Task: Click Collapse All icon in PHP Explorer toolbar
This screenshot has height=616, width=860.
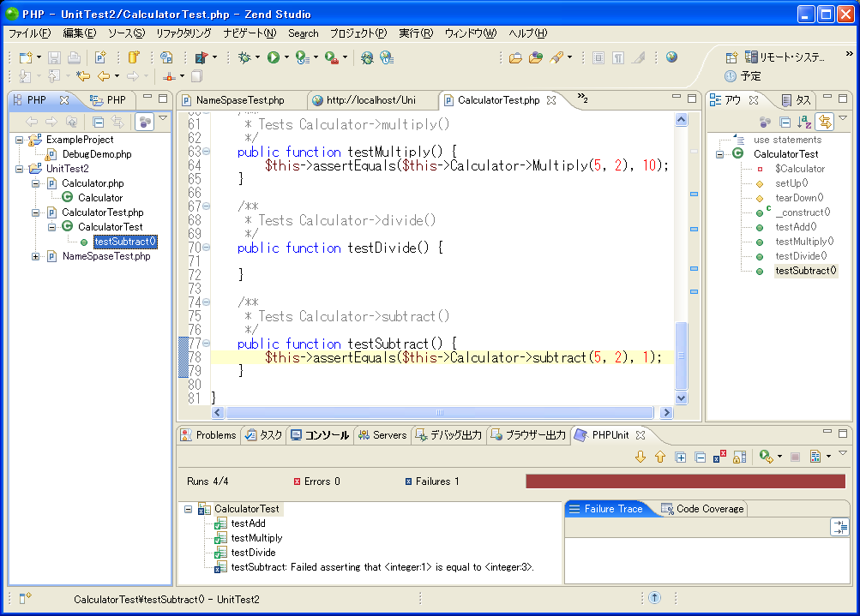Action: coord(98,122)
